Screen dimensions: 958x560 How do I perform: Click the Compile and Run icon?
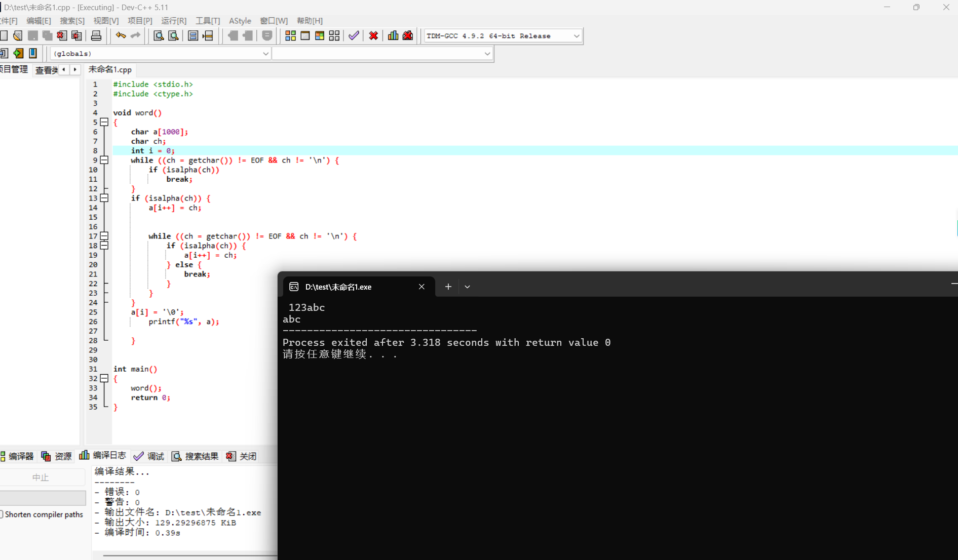tap(320, 35)
